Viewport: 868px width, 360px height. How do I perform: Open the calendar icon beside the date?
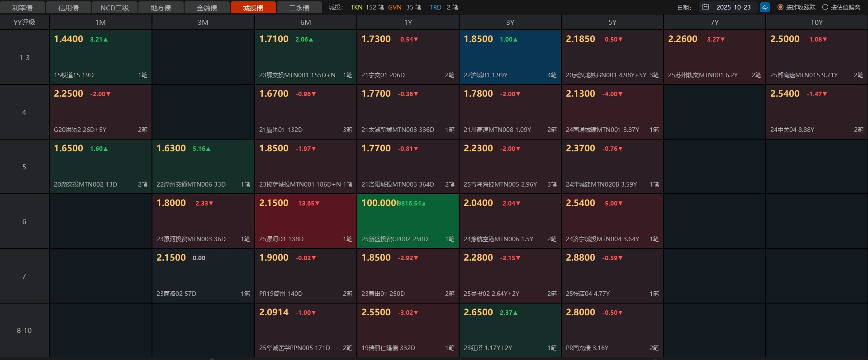tap(706, 7)
